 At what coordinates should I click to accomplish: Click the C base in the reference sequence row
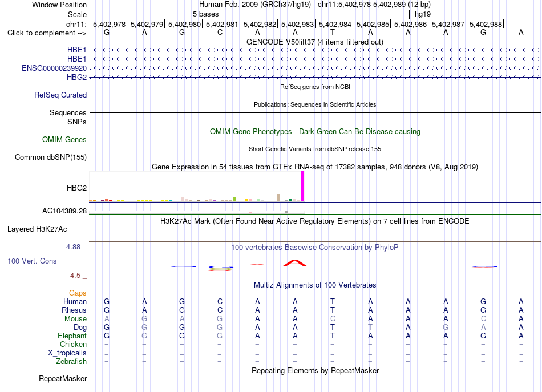(220, 32)
